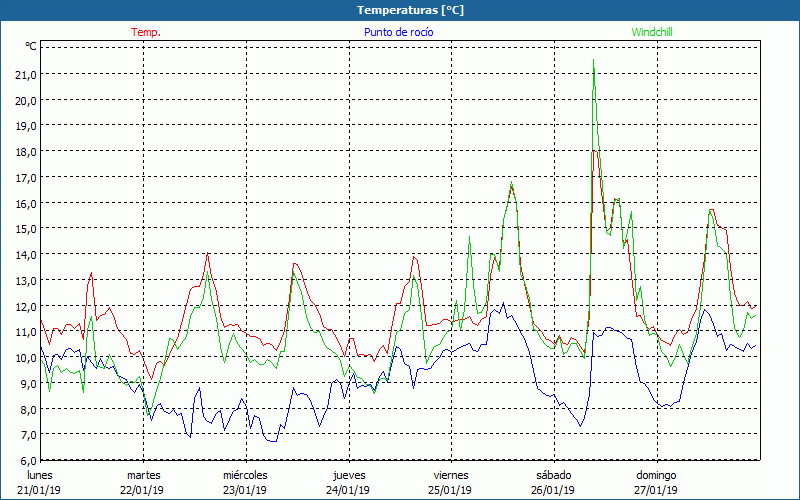Viewport: 800px width, 500px height.
Task: Click the viernes day label
Action: pyautogui.click(x=451, y=475)
